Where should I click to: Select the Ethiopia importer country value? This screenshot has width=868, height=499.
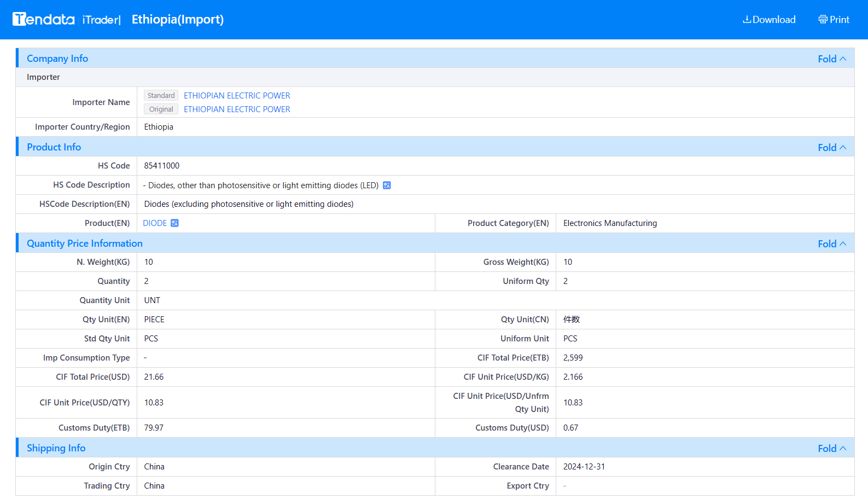[159, 127]
